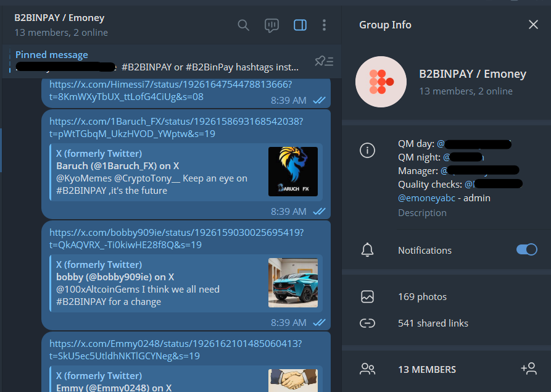The image size is (551, 392).
Task: Close the Group Info panel
Action: click(x=533, y=25)
